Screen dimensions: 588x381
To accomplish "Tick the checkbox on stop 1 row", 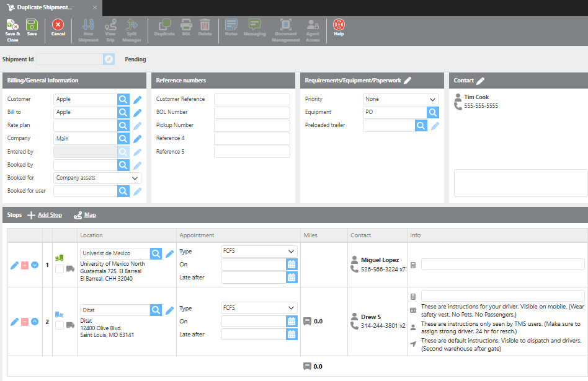I will tap(60, 269).
